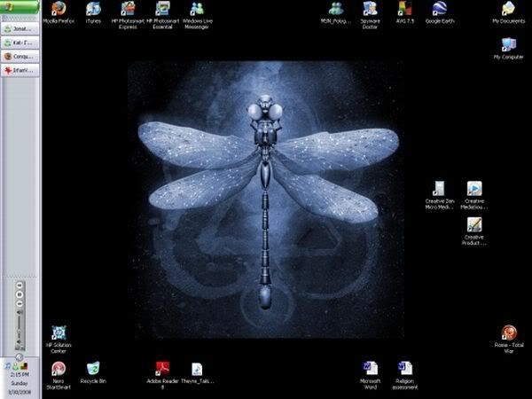Viewport: 532px width, 399px height.
Task: Click the iTunes music note tray icon
Action: [x=7, y=365]
